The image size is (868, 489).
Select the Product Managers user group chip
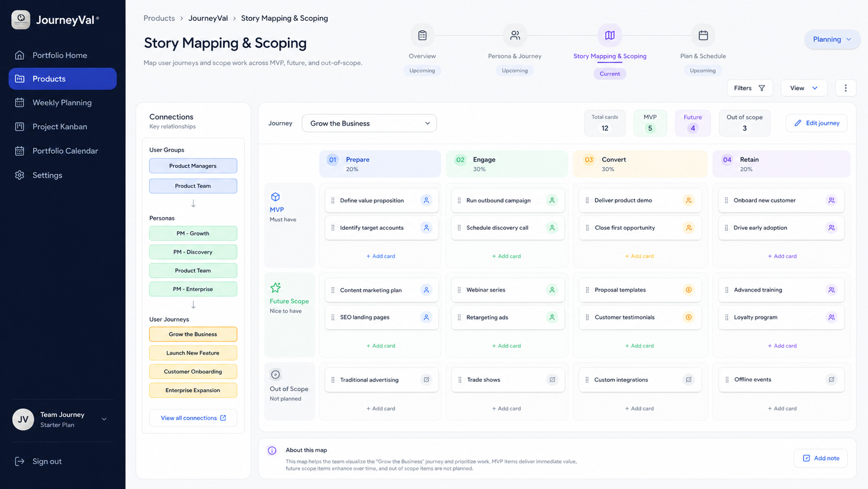click(193, 166)
